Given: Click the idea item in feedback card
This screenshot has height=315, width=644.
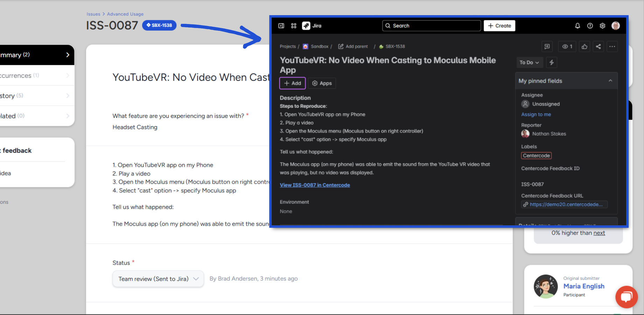Looking at the screenshot, I should 6,173.
